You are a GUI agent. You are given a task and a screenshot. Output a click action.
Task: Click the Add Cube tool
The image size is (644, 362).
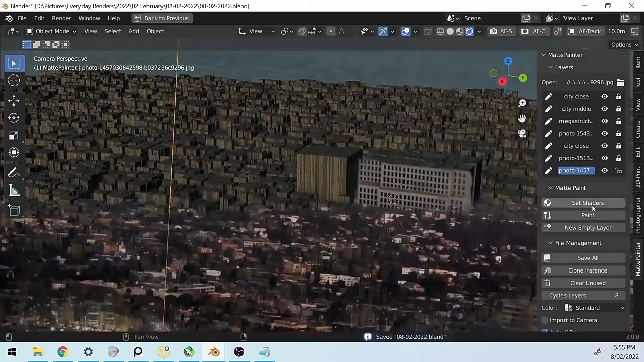point(14,210)
